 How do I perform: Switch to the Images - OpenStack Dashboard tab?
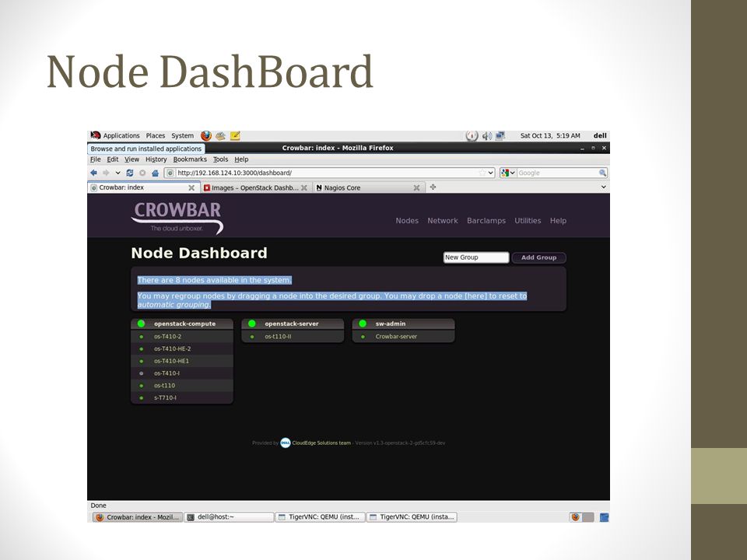tap(256, 187)
